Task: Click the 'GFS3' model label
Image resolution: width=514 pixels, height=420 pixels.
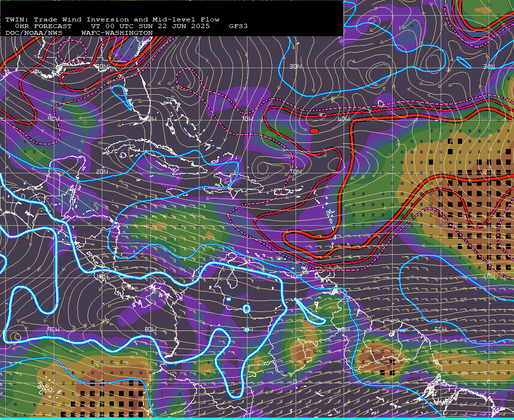Action: coord(238,26)
